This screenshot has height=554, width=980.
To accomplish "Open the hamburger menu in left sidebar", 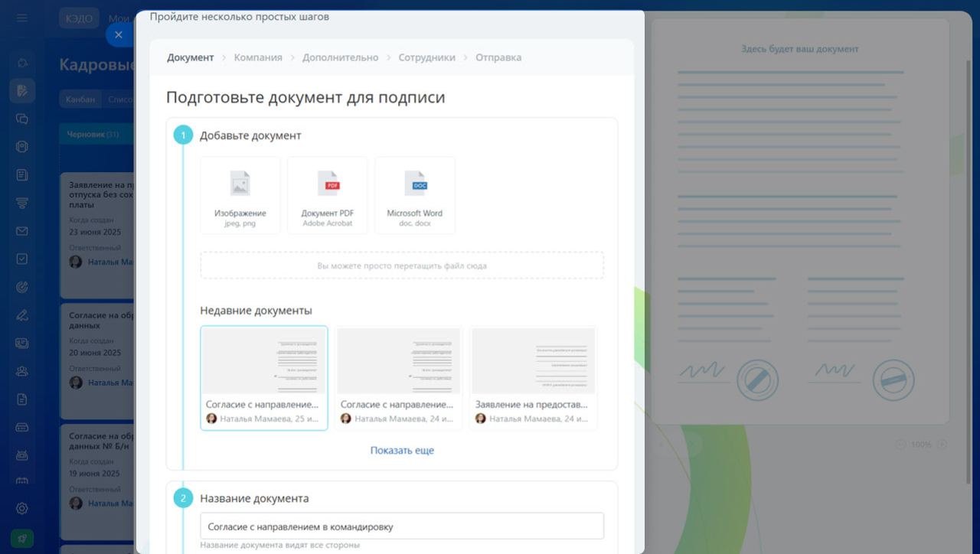I will 22,18.
